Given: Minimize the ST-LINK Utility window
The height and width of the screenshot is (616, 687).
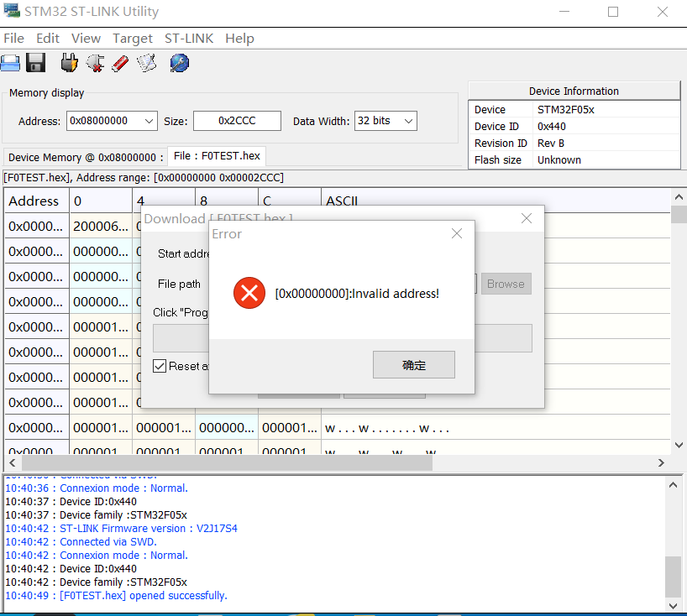Looking at the screenshot, I should 564,12.
